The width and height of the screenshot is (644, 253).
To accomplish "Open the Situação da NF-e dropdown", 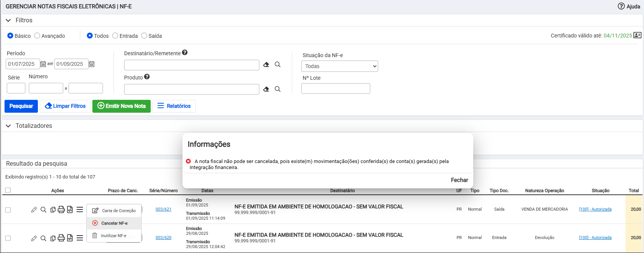I will [x=340, y=66].
